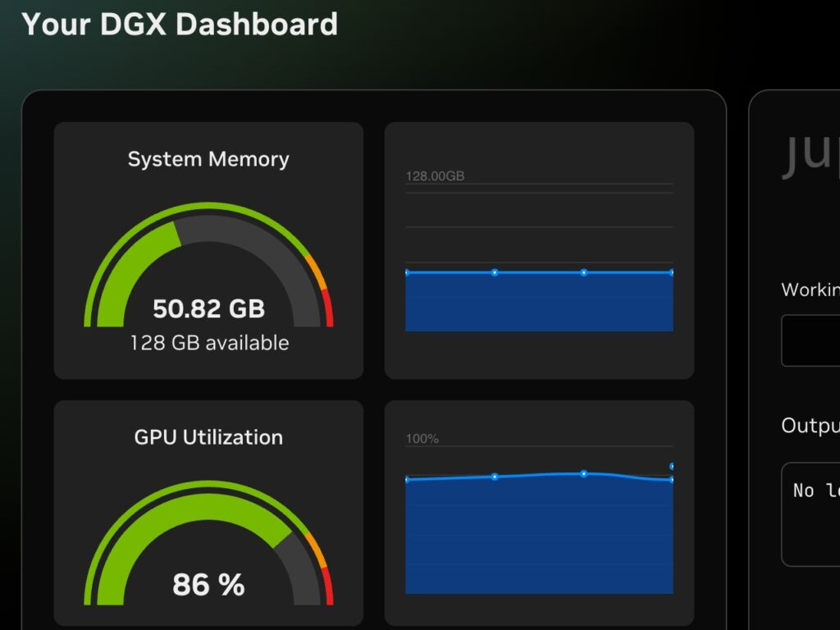Click the System Memory card heading

[x=208, y=159]
